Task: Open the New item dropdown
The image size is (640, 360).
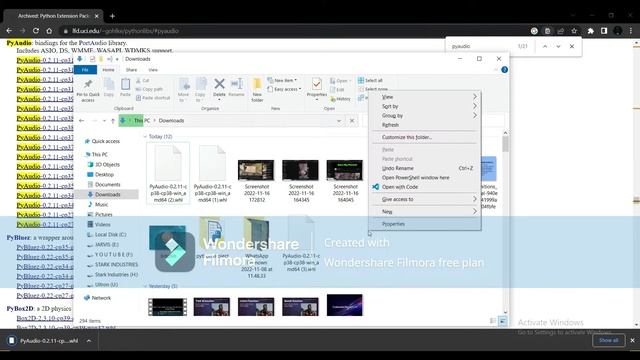Action: pyautogui.click(x=282, y=80)
